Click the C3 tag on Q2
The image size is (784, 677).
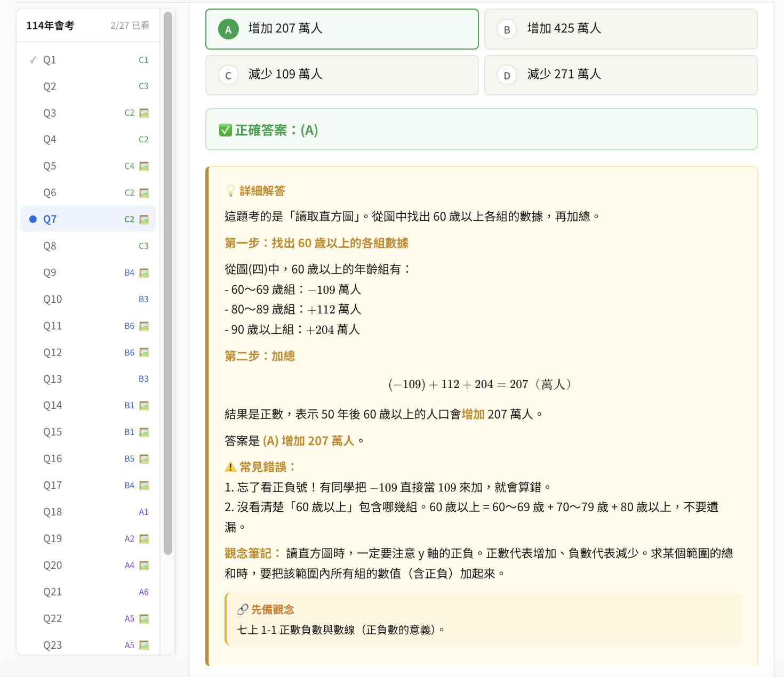coord(143,86)
